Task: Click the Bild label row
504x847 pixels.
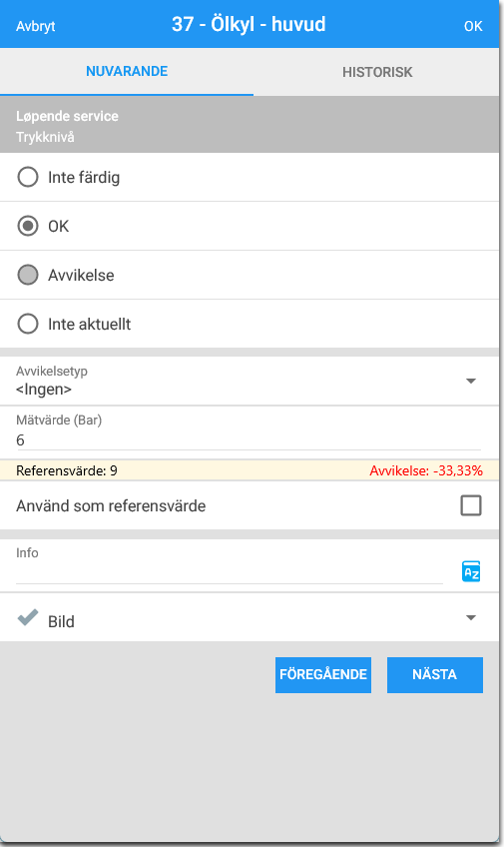Action: [x=250, y=617]
